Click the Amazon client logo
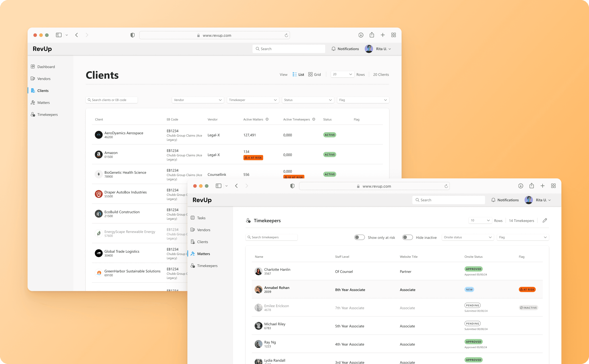589x364 pixels. pyautogui.click(x=99, y=154)
